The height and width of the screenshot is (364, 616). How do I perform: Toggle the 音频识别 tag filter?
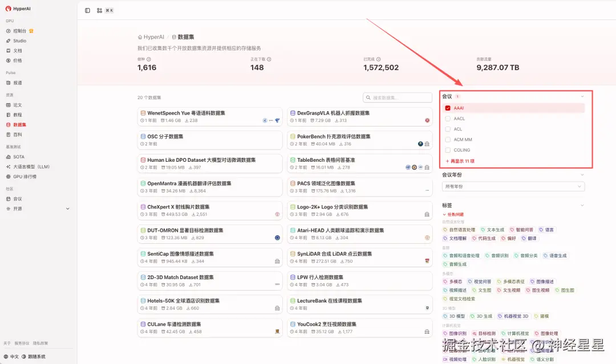coord(497,256)
